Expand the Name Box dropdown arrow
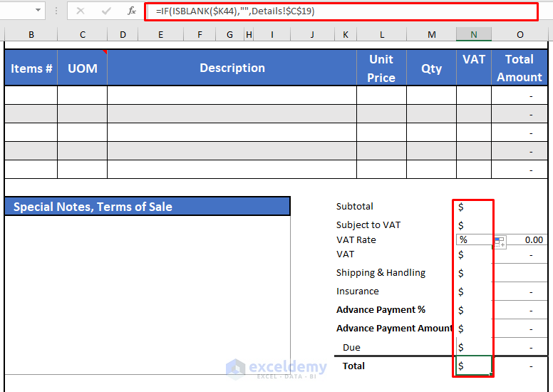 (x=38, y=10)
